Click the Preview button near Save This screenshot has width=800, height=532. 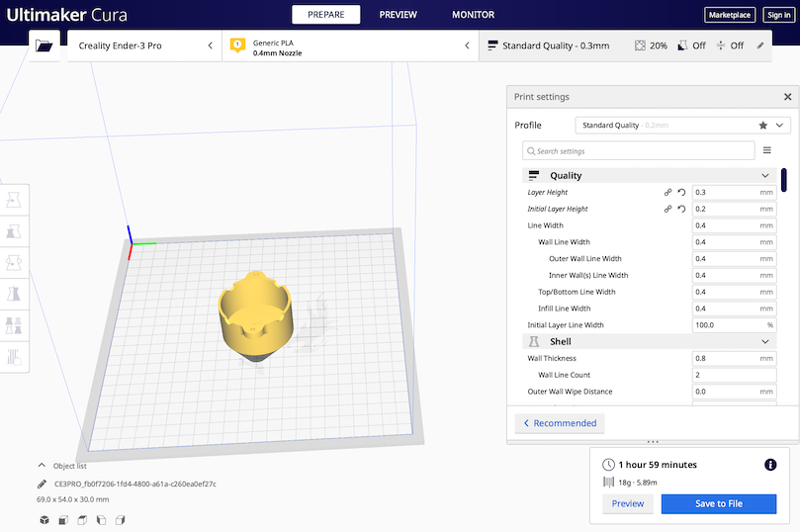[x=628, y=503]
